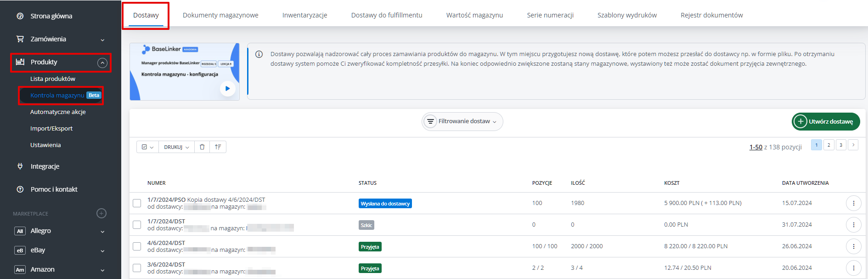This screenshot has height=279, width=868.
Task: Switch to the Szablony wydruków tab
Action: (x=627, y=15)
